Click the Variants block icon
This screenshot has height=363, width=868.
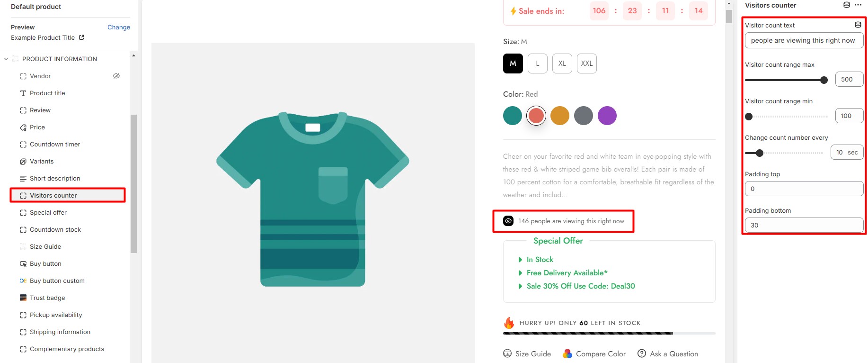(x=23, y=162)
